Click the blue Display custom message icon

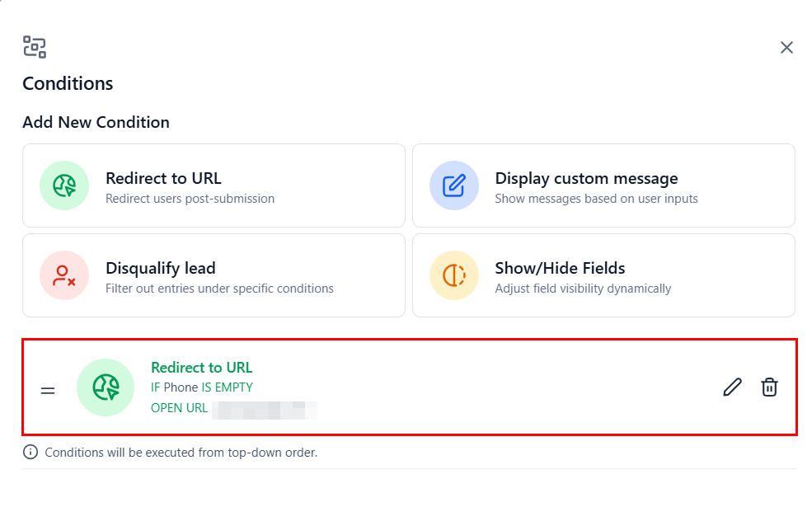[x=453, y=185]
